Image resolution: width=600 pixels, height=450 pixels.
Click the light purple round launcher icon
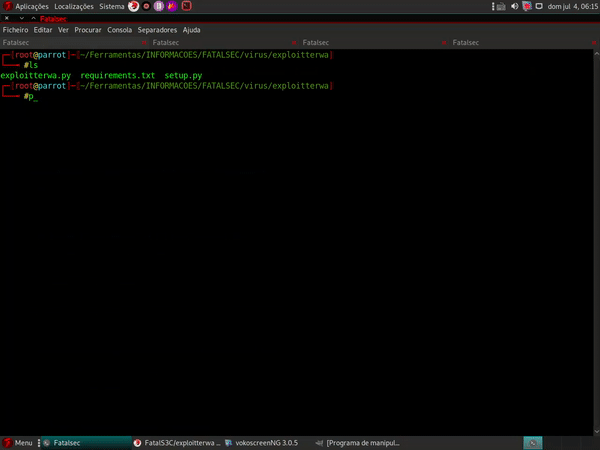tap(159, 6)
